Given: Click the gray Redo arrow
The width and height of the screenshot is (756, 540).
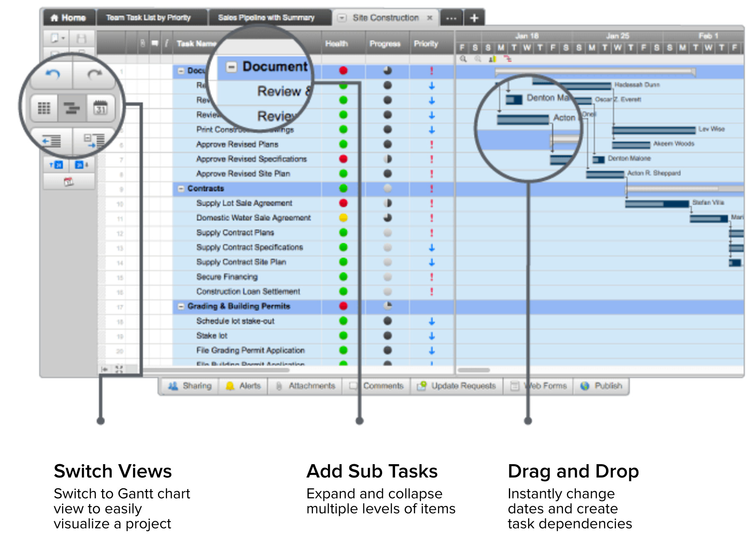Looking at the screenshot, I should [x=95, y=74].
